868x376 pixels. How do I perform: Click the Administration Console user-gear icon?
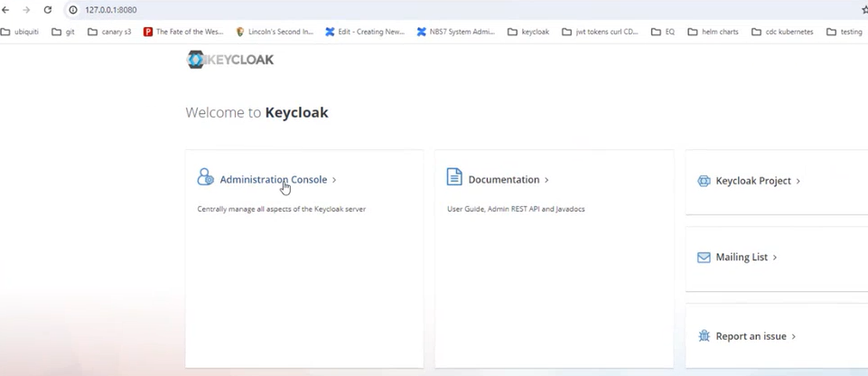point(205,177)
